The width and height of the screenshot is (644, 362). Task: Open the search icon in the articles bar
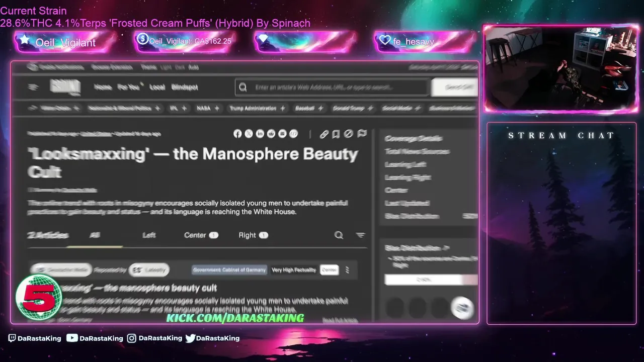pyautogui.click(x=339, y=235)
